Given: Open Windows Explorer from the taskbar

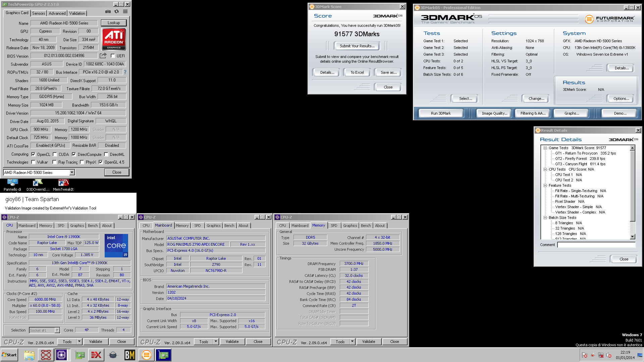Looking at the screenshot, I should [x=29, y=355].
